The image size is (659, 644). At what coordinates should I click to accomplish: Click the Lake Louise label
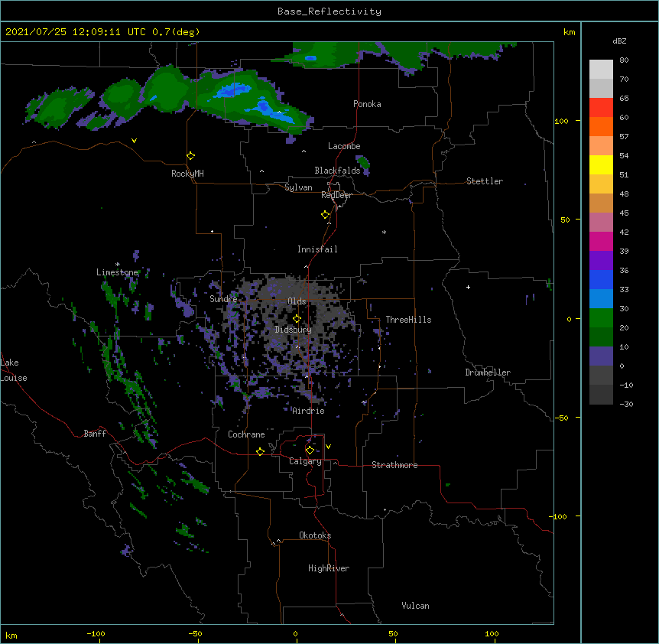coord(14,370)
